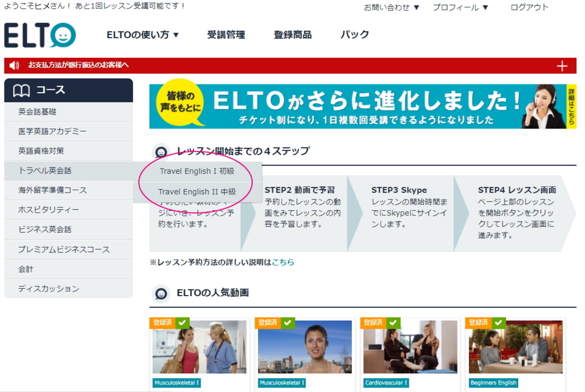The width and height of the screenshot is (585, 392).
Task: Expand the ELTOの使い方 menu
Action: (142, 35)
